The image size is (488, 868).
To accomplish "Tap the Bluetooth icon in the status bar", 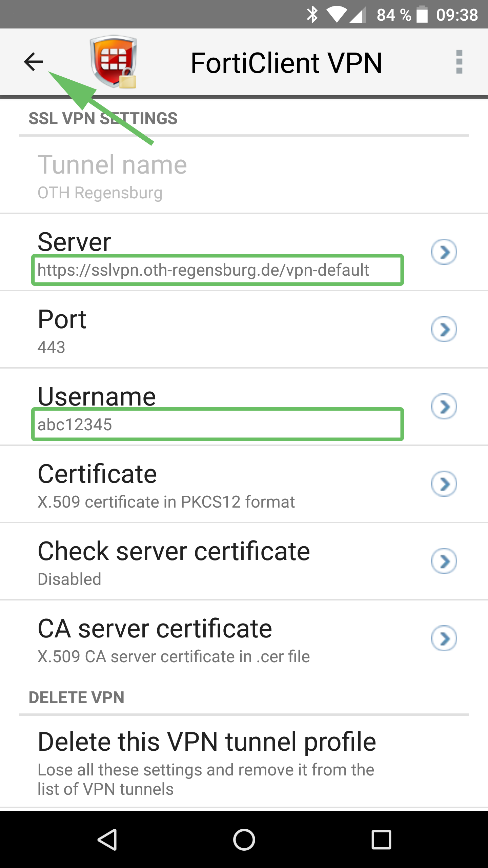I will 312,14.
